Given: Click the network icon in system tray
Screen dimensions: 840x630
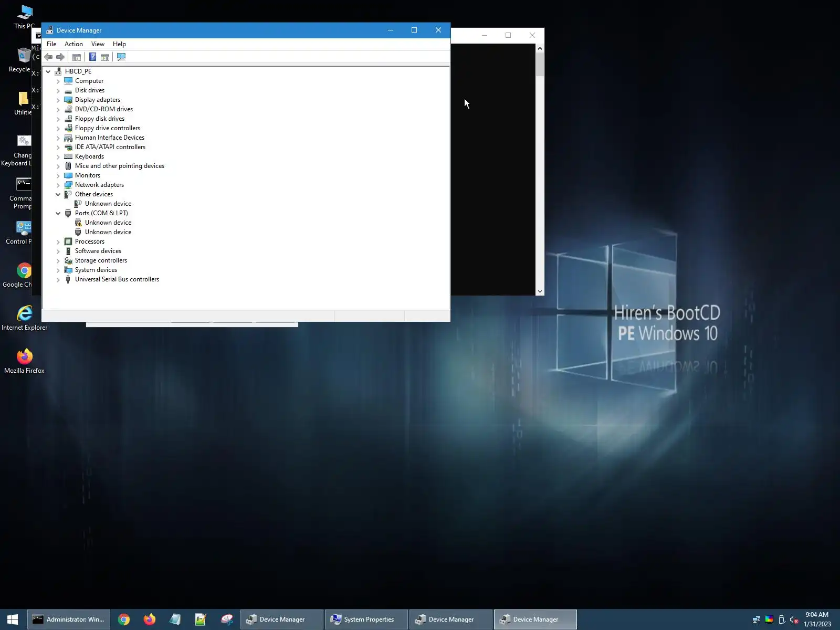Looking at the screenshot, I should [x=756, y=619].
